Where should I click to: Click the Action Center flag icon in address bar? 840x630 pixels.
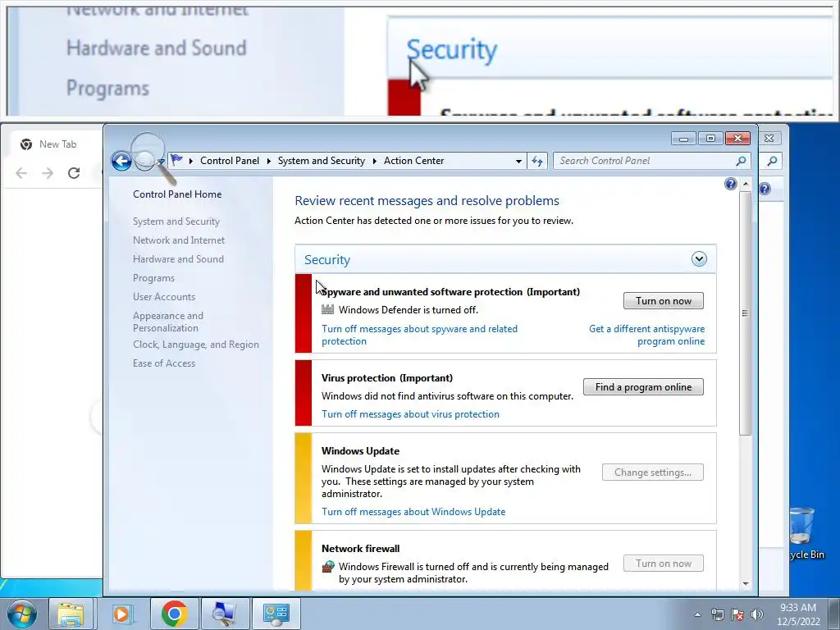177,160
